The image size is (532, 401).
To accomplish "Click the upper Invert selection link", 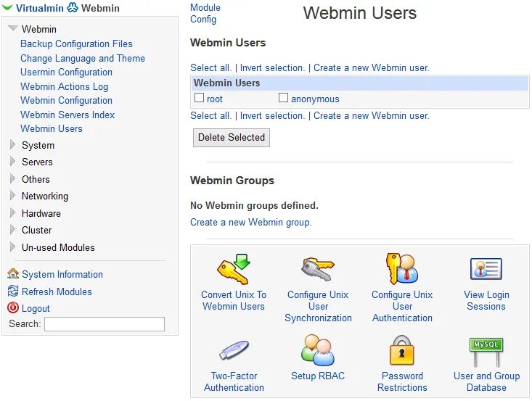I will [x=272, y=67].
